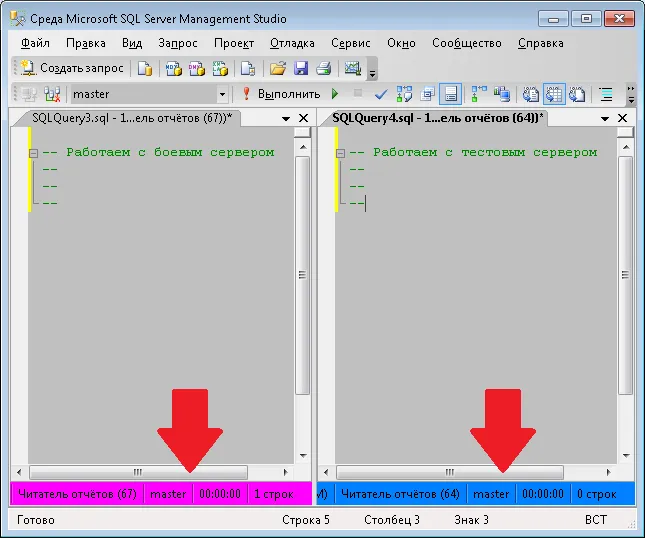Save the query with the floppy disk icon
645x538 pixels.
[x=301, y=68]
